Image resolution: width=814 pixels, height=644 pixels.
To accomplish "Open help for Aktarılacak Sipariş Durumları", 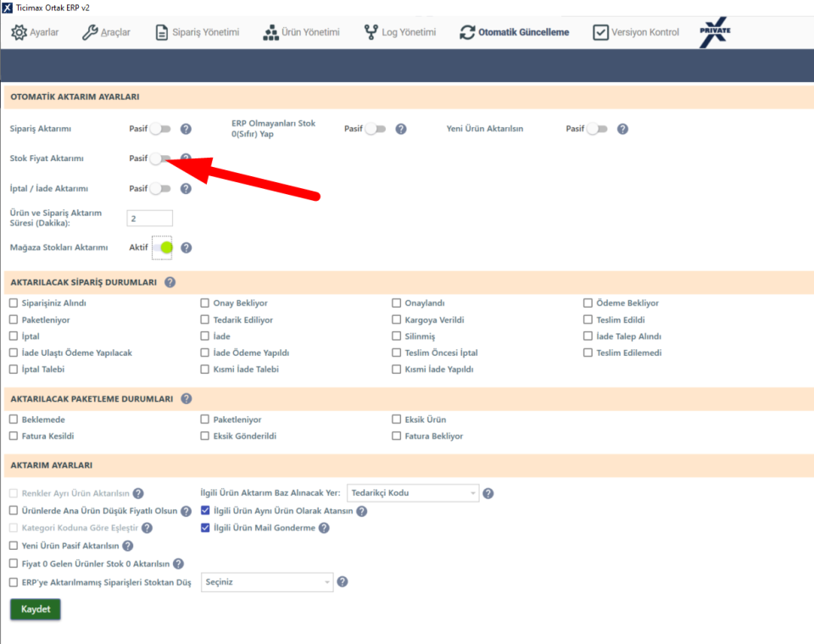I will 170,282.
